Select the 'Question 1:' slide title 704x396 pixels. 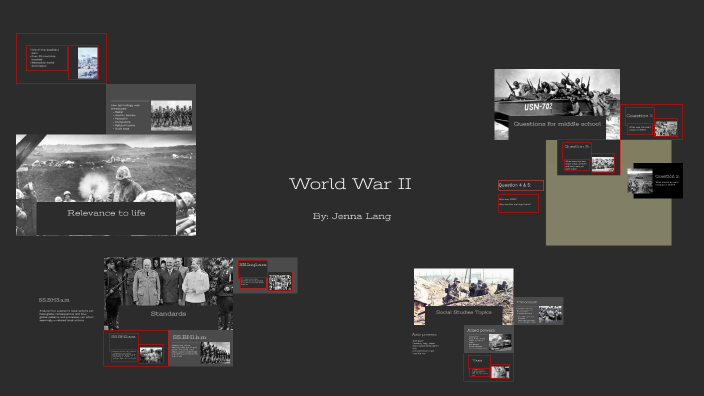pyautogui.click(x=639, y=115)
